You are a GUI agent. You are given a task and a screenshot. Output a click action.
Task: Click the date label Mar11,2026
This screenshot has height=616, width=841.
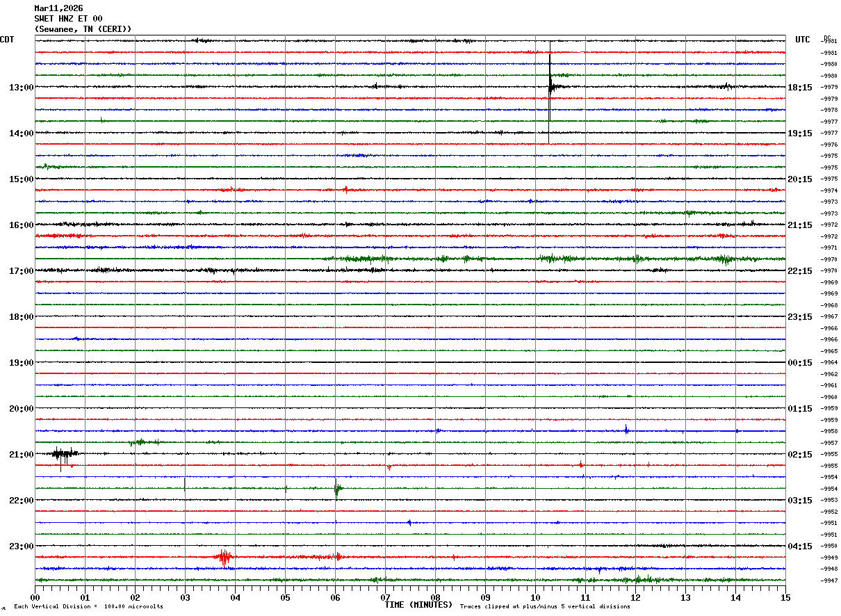[58, 8]
